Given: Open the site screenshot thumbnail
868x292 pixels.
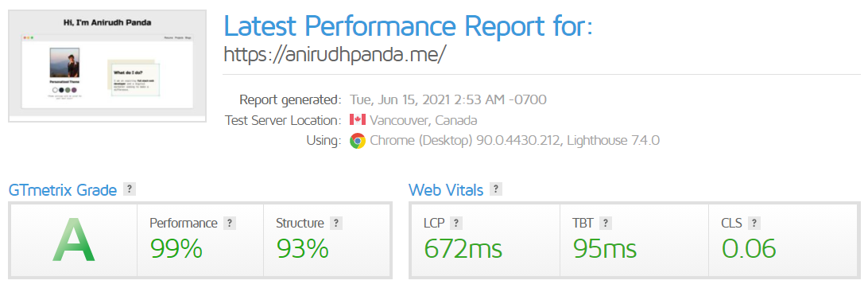Looking at the screenshot, I should (107, 66).
